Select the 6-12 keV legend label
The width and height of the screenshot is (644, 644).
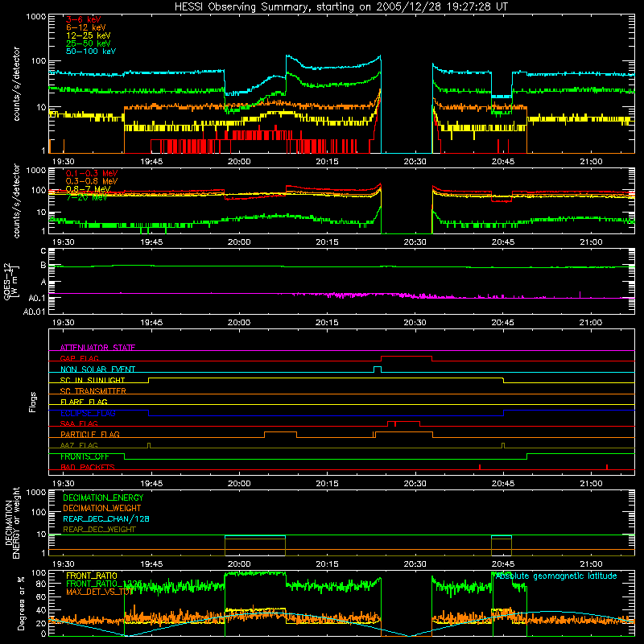pyautogui.click(x=86, y=27)
